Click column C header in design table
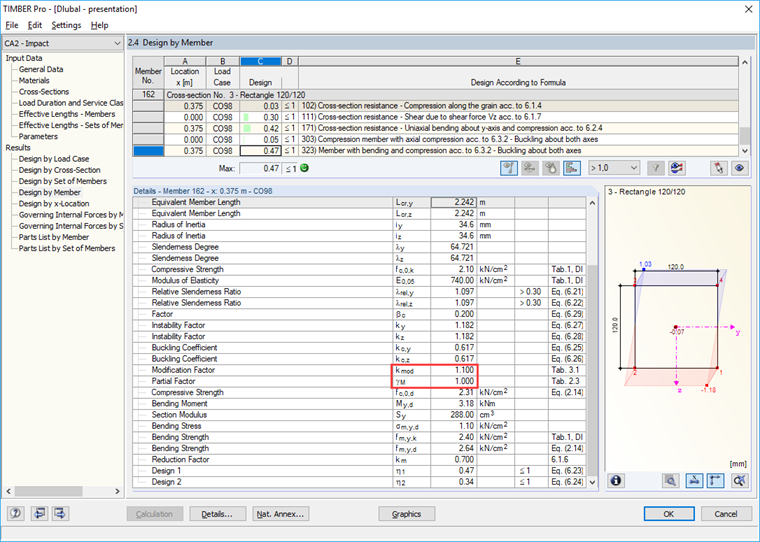The height and width of the screenshot is (542, 760). point(261,62)
